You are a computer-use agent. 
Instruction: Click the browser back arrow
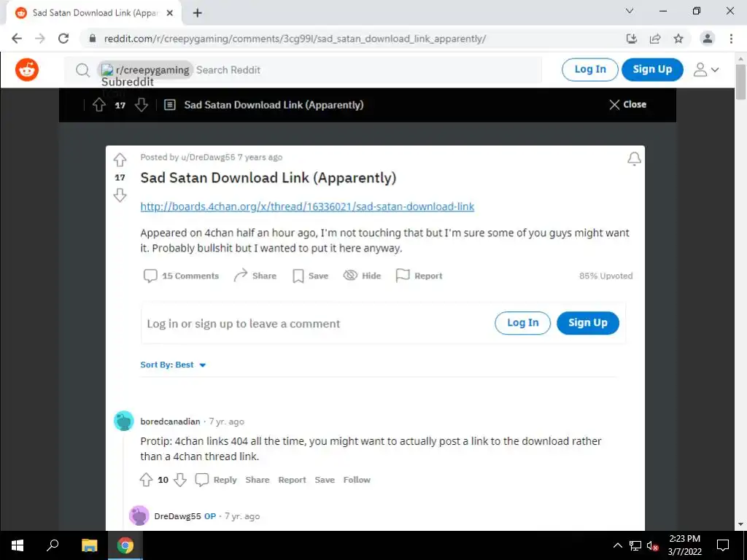(17, 39)
